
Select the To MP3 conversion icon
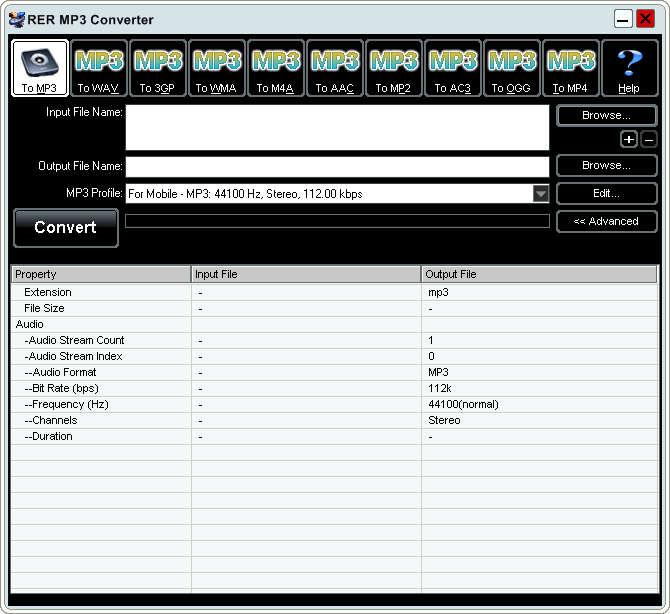[40, 68]
